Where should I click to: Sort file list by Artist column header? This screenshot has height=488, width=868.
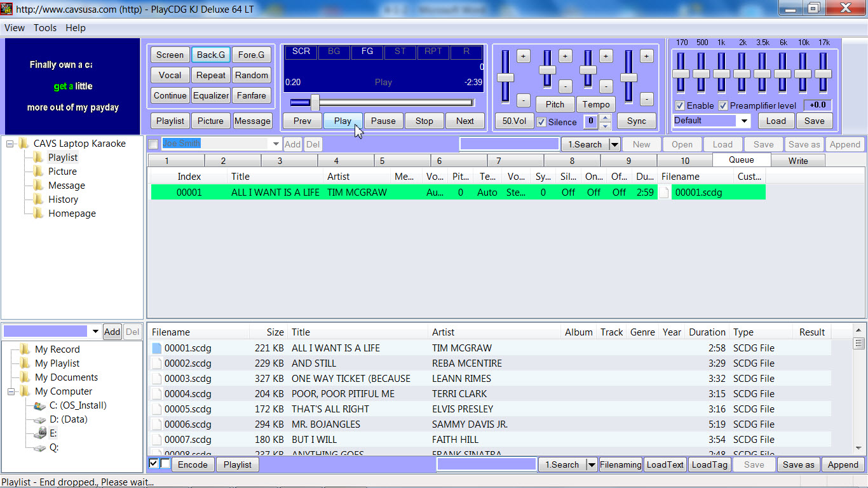[495, 332]
